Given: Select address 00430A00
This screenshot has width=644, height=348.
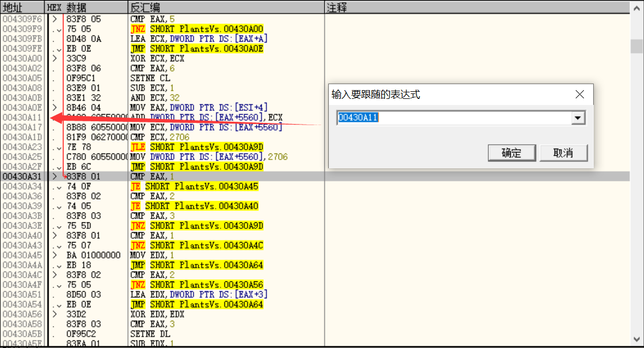Looking at the screenshot, I should [x=22, y=58].
